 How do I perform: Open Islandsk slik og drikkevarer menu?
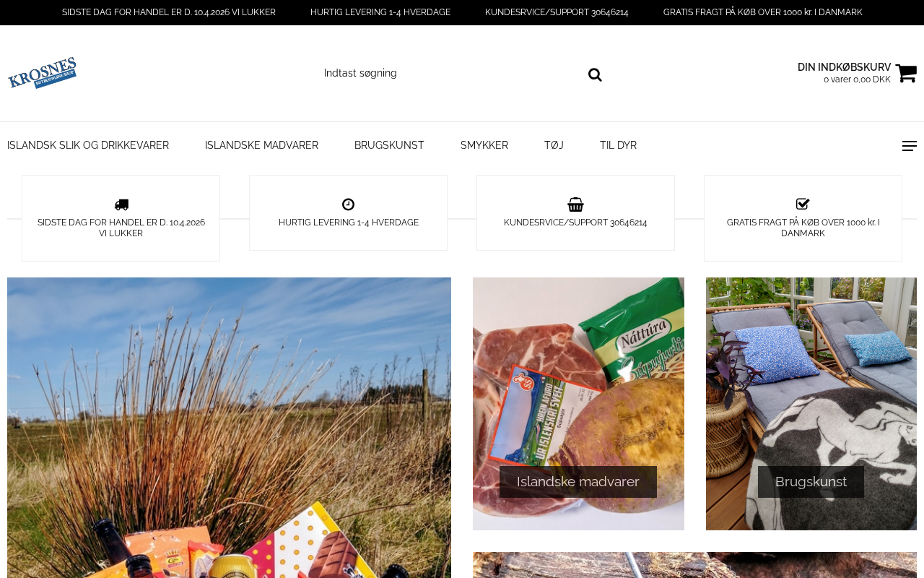(88, 145)
